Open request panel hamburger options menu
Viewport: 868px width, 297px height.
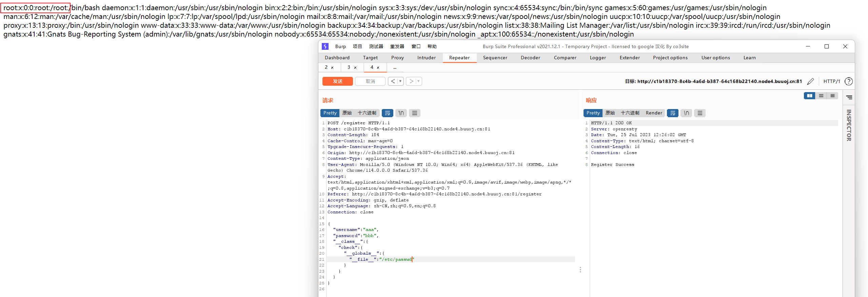(x=415, y=113)
